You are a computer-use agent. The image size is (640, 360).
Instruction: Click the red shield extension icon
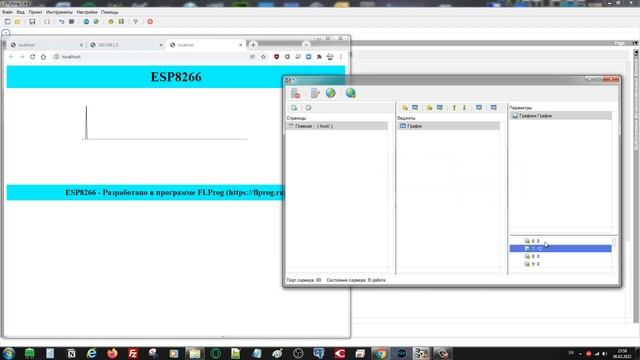point(277,57)
